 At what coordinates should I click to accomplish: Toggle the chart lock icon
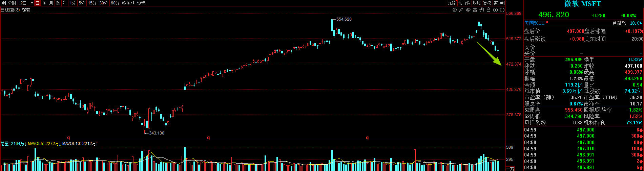click(x=489, y=10)
